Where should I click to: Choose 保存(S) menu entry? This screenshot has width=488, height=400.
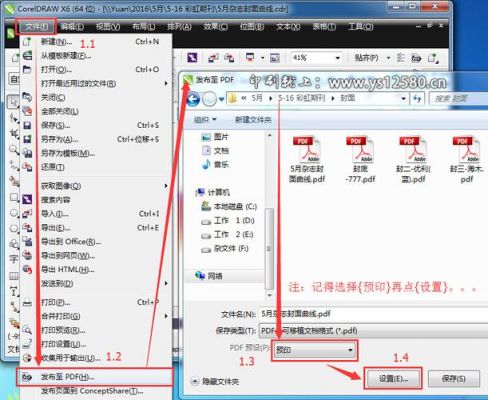pyautogui.click(x=97, y=125)
